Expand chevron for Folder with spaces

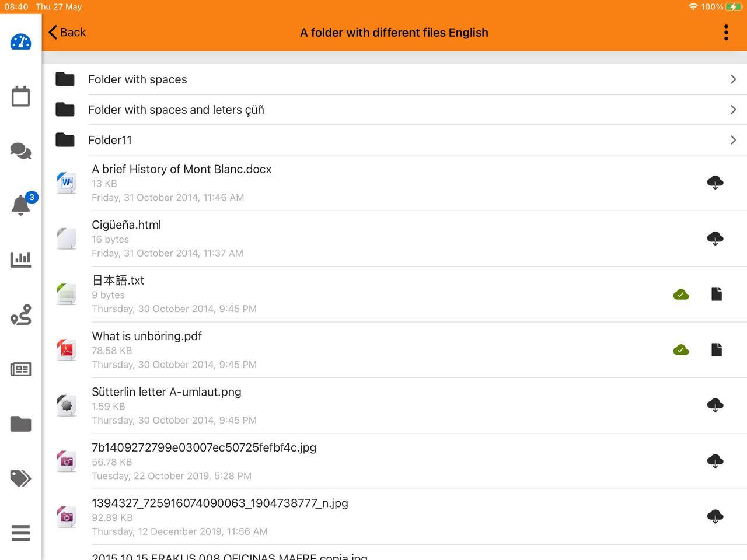click(733, 79)
